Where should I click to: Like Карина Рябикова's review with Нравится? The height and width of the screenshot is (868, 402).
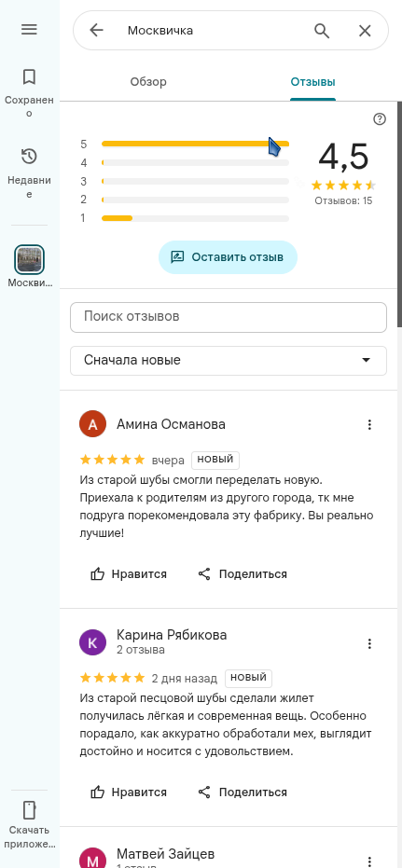coord(129,792)
